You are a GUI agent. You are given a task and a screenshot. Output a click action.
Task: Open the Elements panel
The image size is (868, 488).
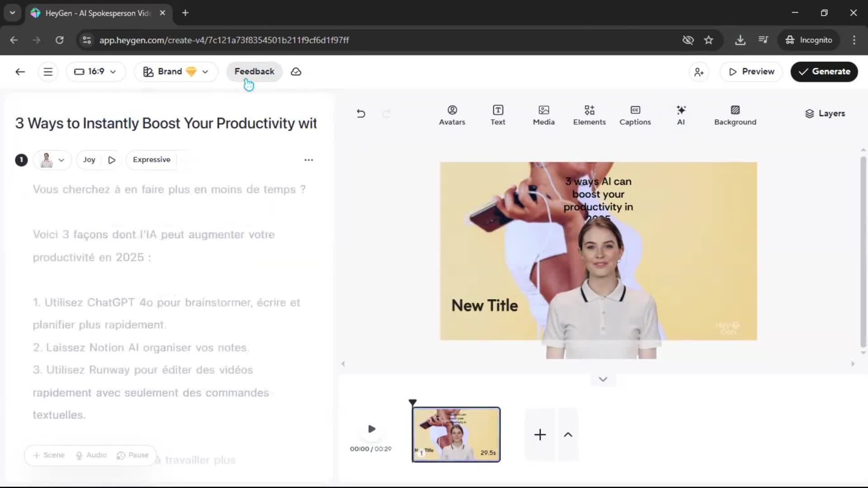[x=589, y=115]
